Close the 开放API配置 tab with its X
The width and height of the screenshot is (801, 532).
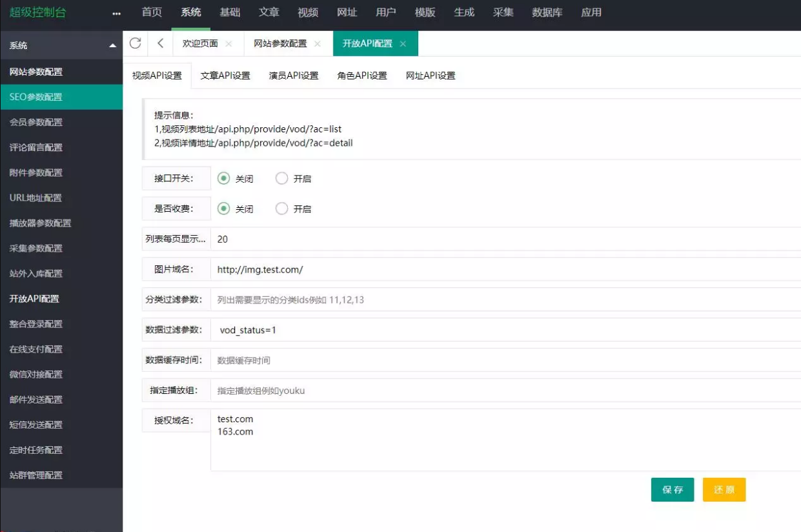(x=403, y=44)
